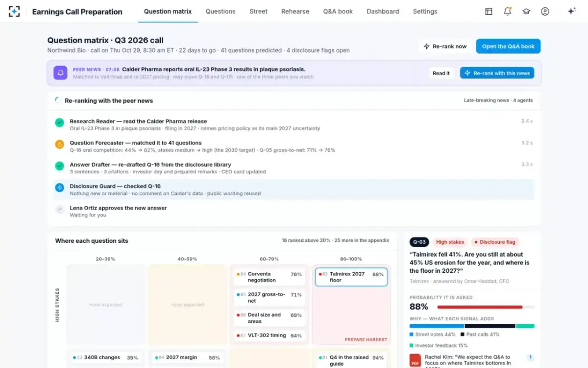The image size is (588, 368).
Task: Click the purple peer news bell icon
Action: tap(60, 73)
